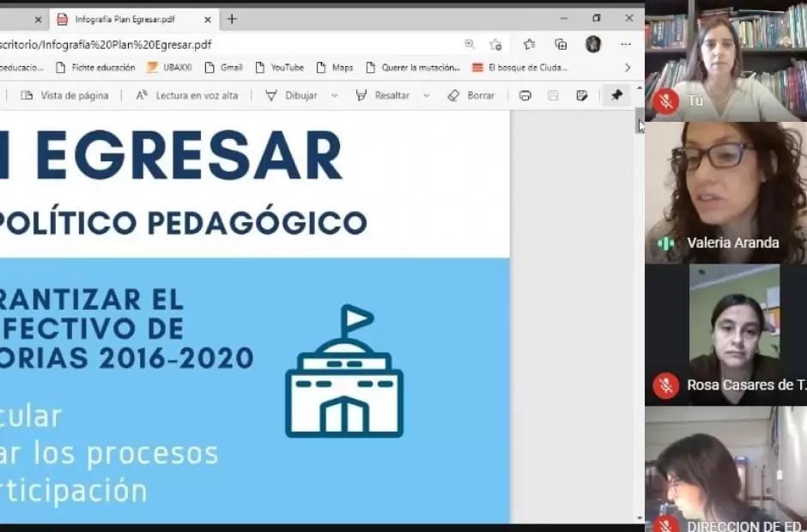The height and width of the screenshot is (532, 807).
Task: Click the zoom magnifier icon in address bar
Action: pos(470,45)
